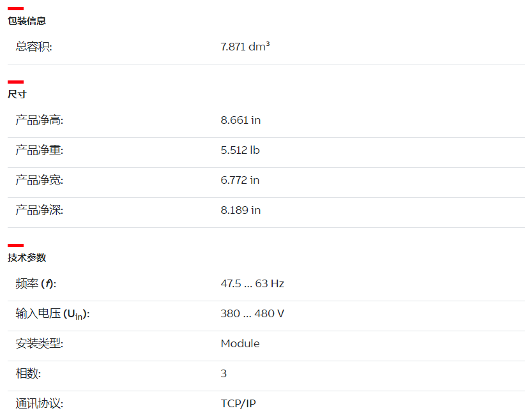
Task: Select the 输入电压 (Uin) label
Action: click(x=52, y=314)
